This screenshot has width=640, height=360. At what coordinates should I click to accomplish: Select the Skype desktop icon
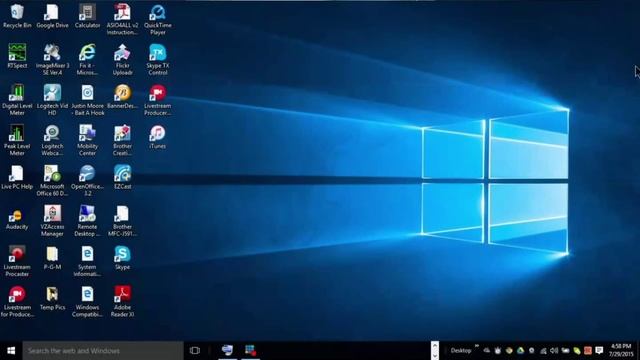pyautogui.click(x=122, y=258)
